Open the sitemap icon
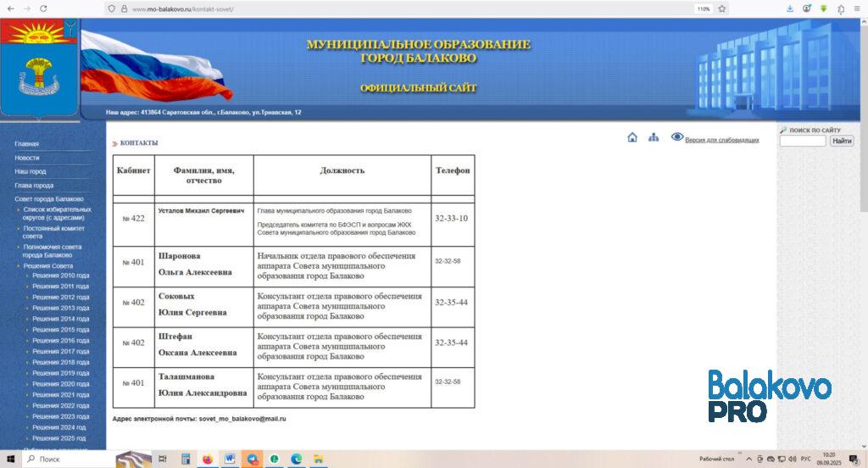 point(654,137)
